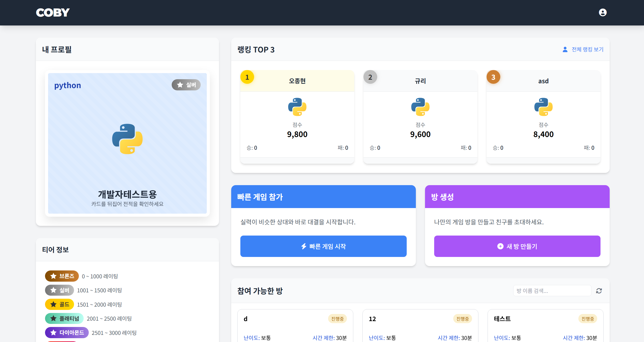
Task: Click the 실버 star badge on the python card
Action: [x=186, y=85]
